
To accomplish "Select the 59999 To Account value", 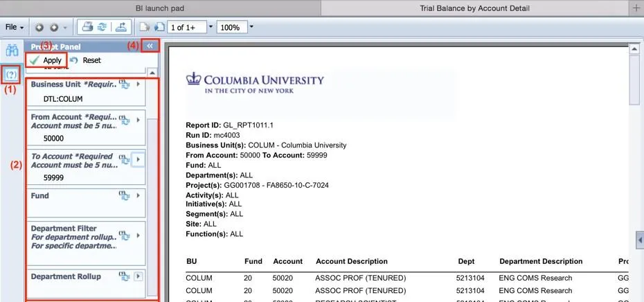I will coord(54,178).
